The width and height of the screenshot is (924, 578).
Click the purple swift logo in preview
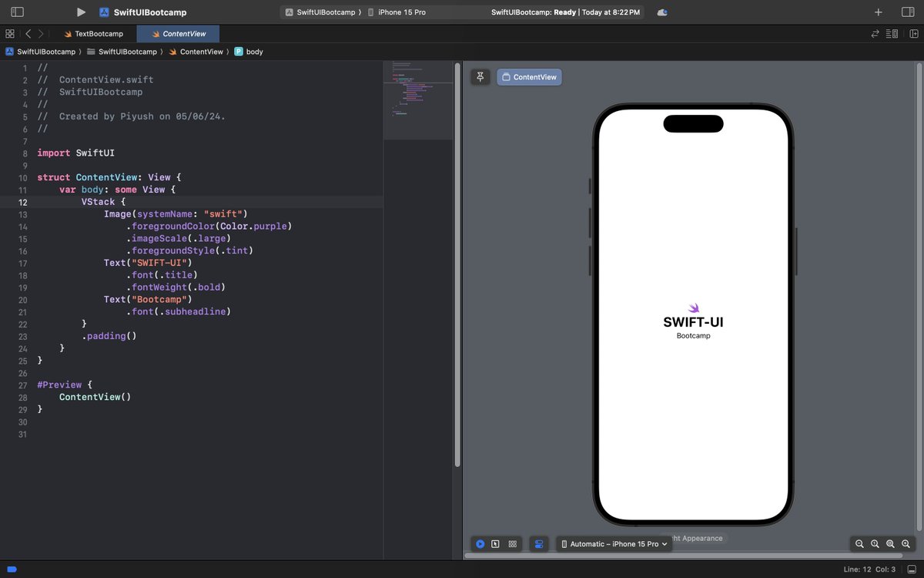(x=694, y=308)
